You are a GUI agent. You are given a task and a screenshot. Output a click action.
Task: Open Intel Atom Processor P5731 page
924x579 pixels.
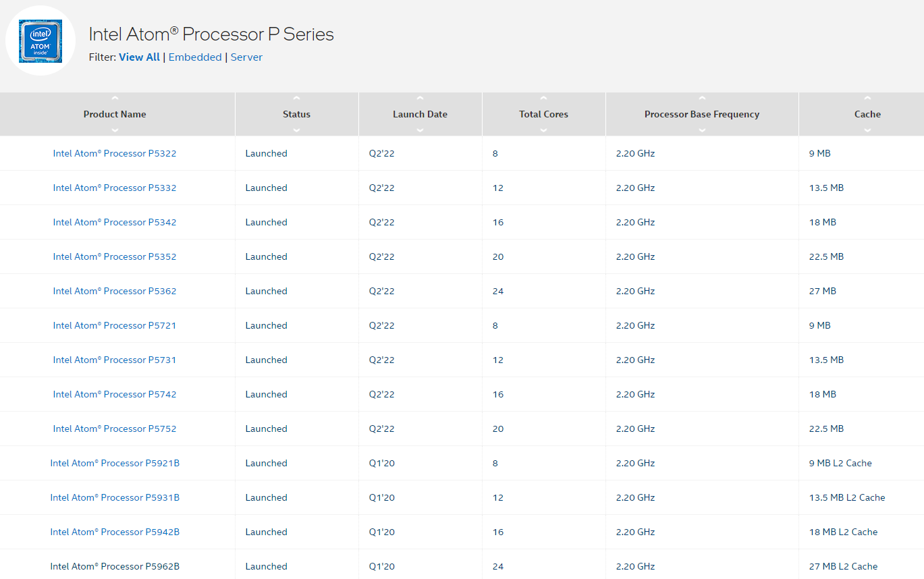click(115, 360)
